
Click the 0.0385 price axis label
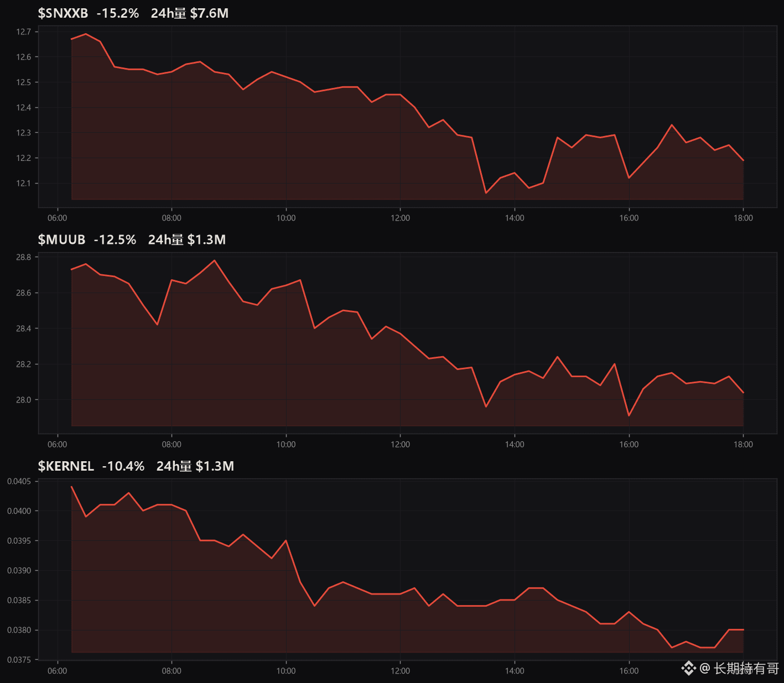[x=19, y=600]
